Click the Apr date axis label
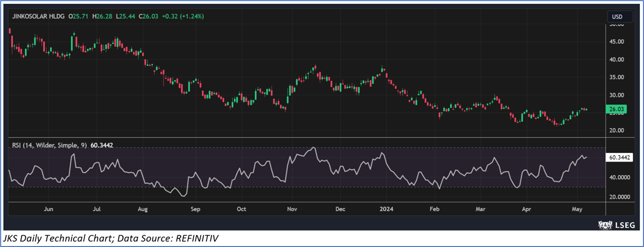The height and width of the screenshot is (247, 644). point(526,209)
